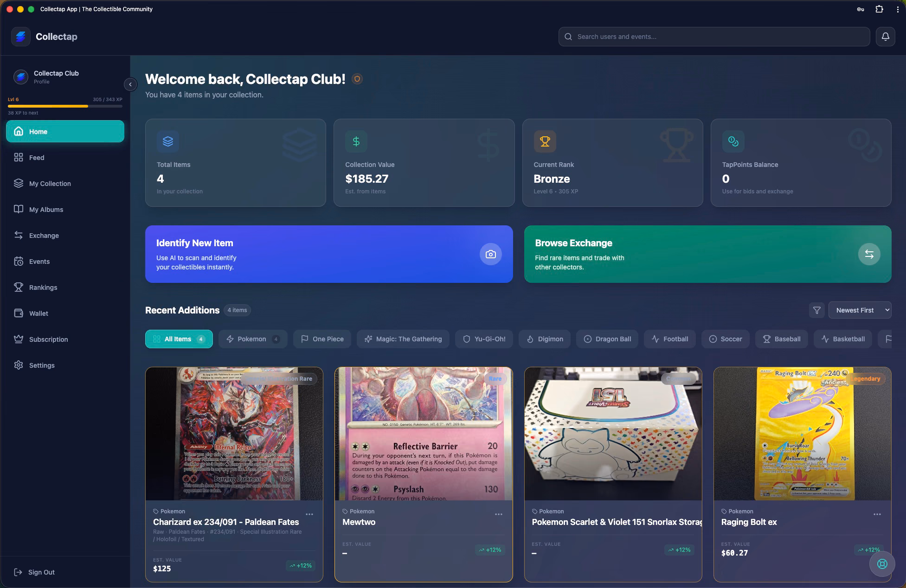Viewport: 906px width, 588px height.
Task: Filter Recent Additions by Yu-Gi-Oh!
Action: (484, 339)
